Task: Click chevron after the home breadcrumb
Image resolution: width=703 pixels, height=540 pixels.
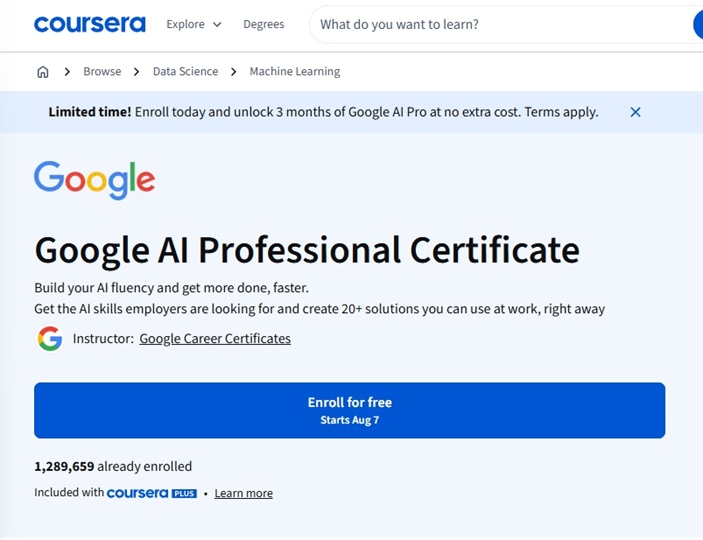Action: pos(67,72)
